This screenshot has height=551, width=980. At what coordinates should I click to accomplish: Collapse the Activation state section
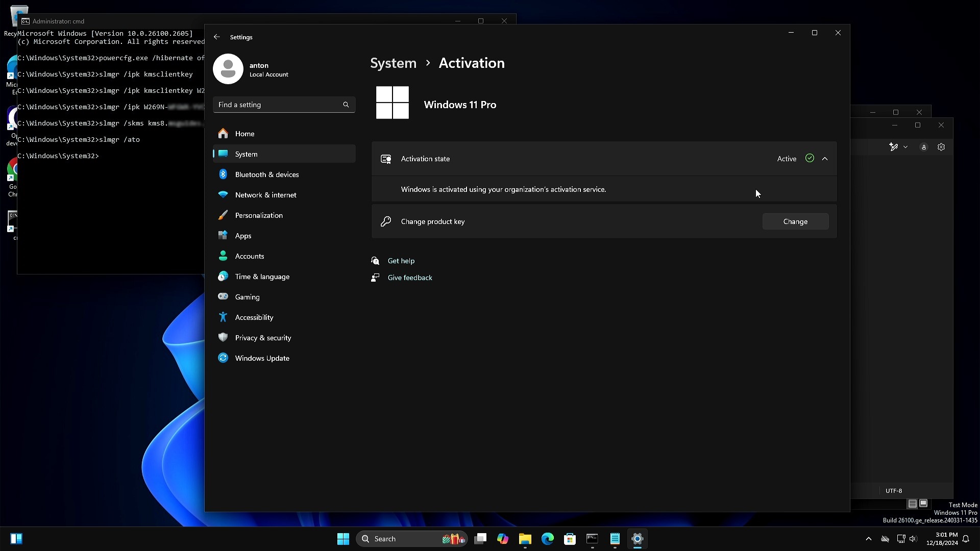[x=825, y=159]
